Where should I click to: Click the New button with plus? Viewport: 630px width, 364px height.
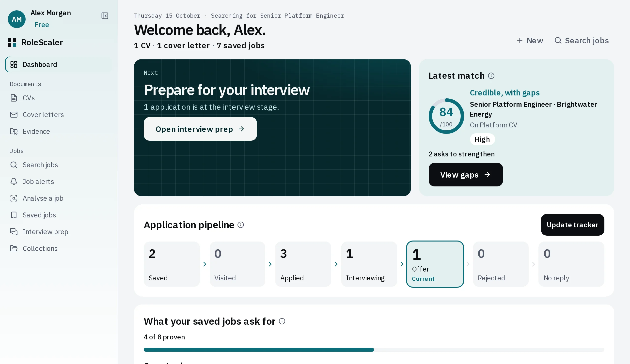pyautogui.click(x=530, y=41)
